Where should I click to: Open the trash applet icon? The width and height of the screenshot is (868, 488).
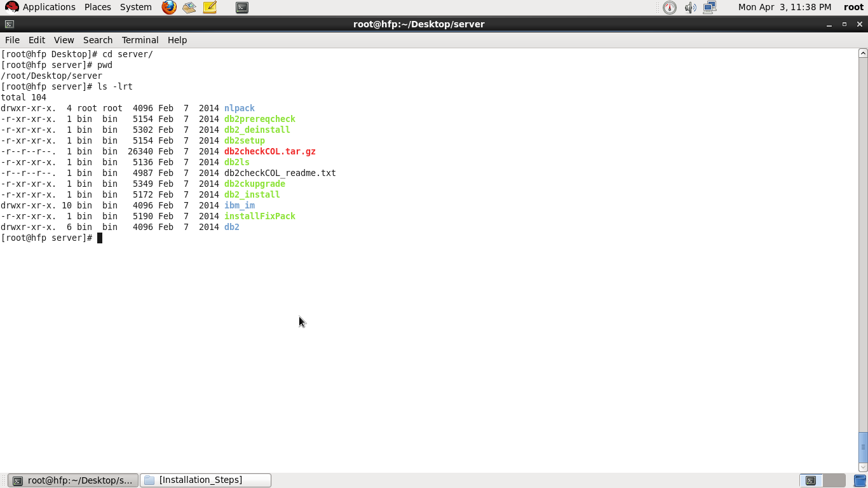coord(860,480)
